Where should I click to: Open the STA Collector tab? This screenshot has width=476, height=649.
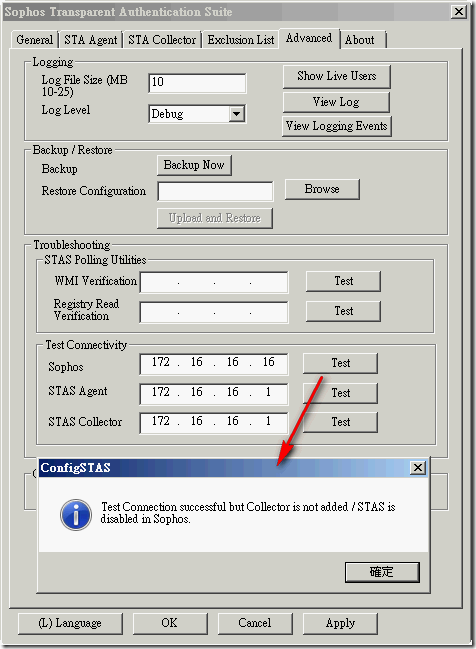pyautogui.click(x=162, y=40)
